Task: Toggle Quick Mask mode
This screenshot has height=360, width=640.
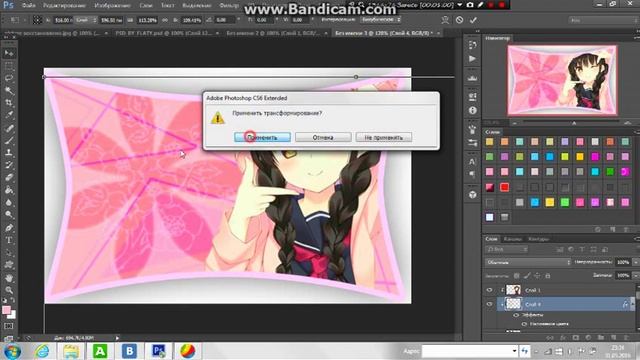Action: 9,326
